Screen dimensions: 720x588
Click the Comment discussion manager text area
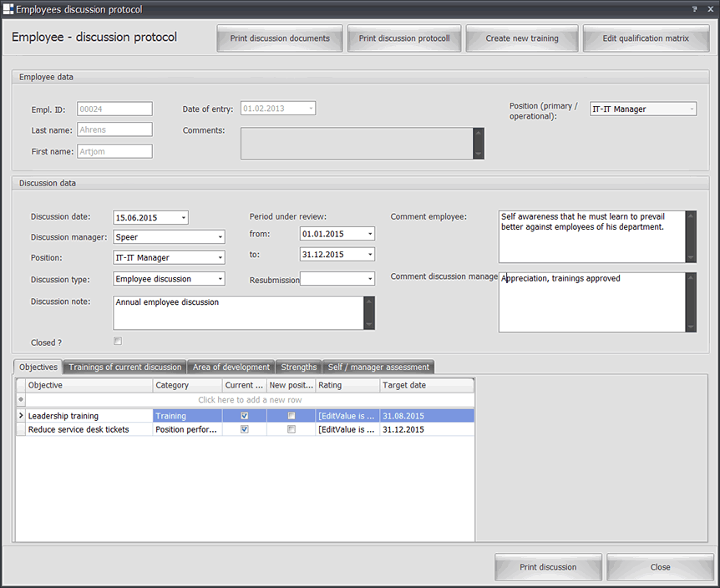pyautogui.click(x=592, y=302)
